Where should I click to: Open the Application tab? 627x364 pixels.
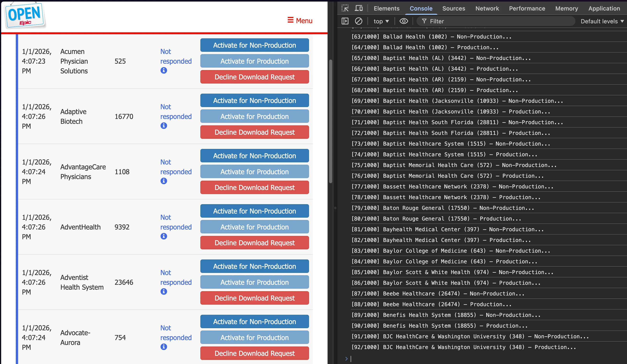click(604, 8)
